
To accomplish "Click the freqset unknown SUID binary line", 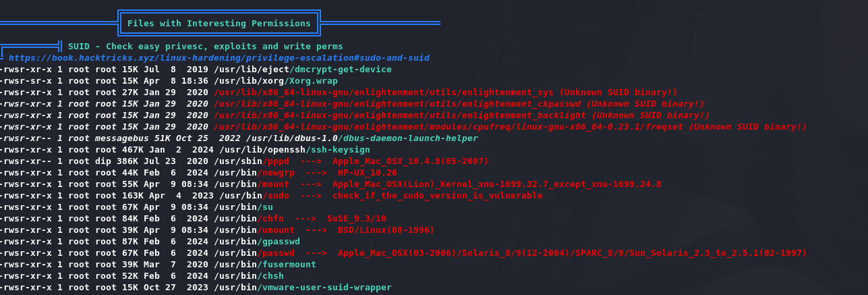I will tap(511, 127).
